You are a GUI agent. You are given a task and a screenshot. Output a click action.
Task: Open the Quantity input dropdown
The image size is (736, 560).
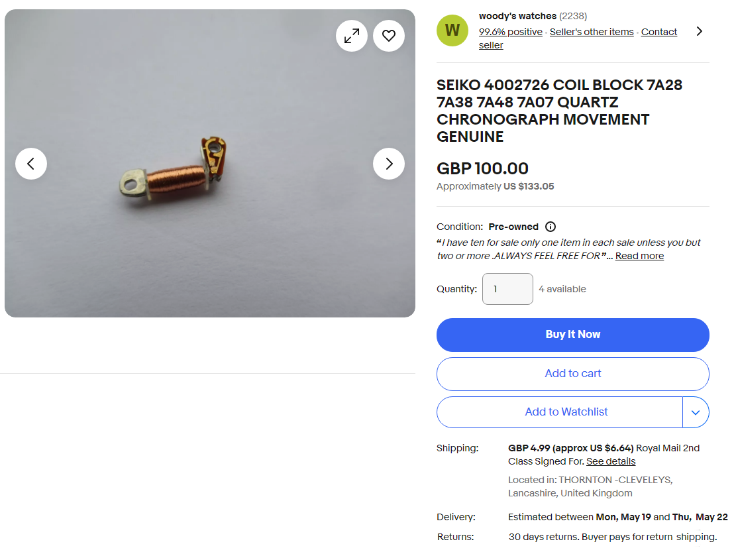pyautogui.click(x=507, y=289)
